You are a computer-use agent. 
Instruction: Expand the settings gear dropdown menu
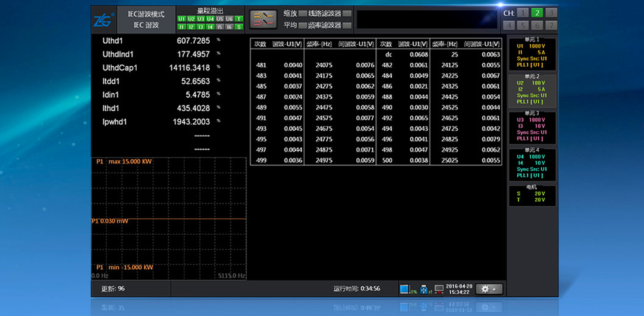(489, 289)
